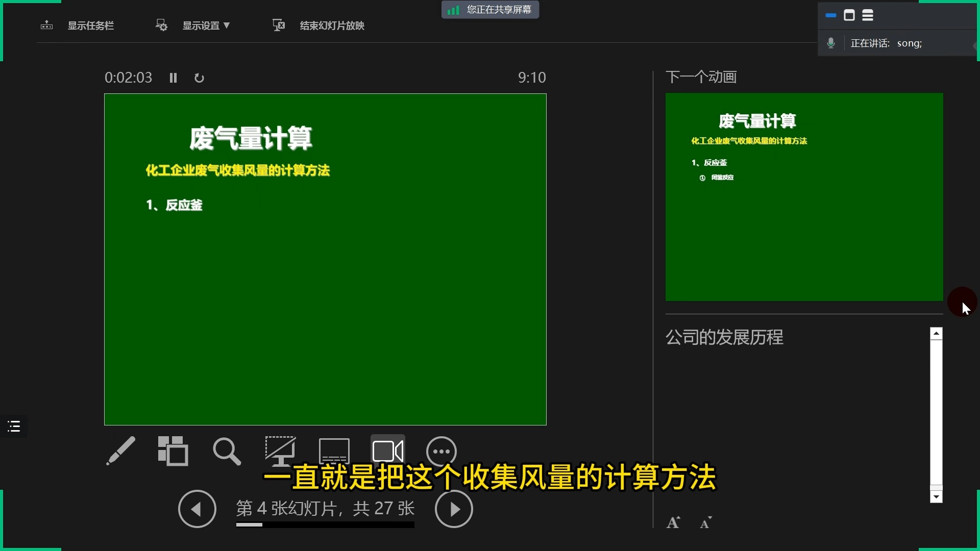Click the notes scrollbar down arrow
The image size is (980, 551).
point(936,497)
